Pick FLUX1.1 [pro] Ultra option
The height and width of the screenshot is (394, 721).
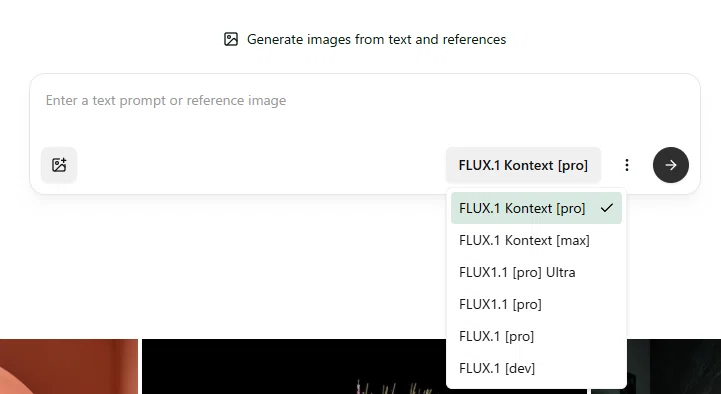(536, 272)
